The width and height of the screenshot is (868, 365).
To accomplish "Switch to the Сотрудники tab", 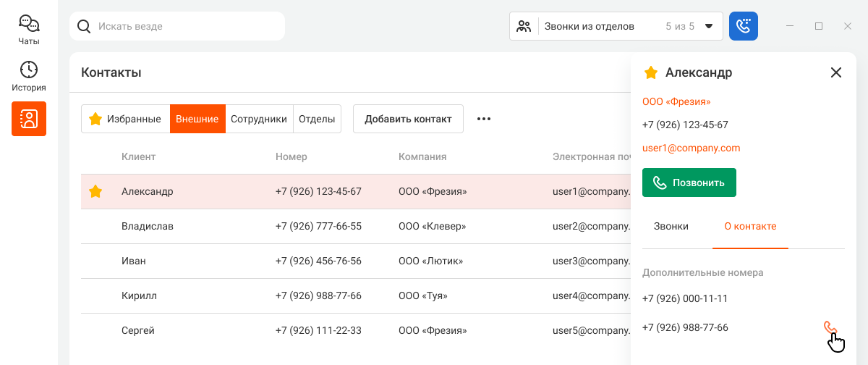I will coord(259,119).
